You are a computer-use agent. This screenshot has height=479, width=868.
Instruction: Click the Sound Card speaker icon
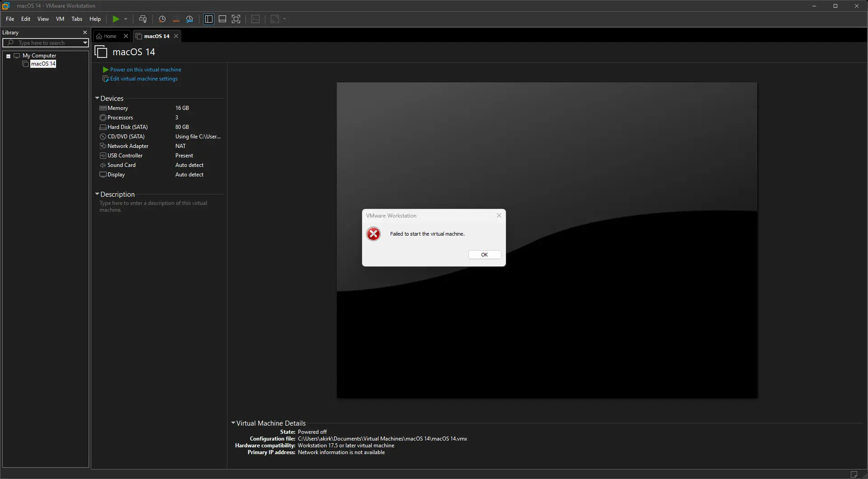(103, 165)
